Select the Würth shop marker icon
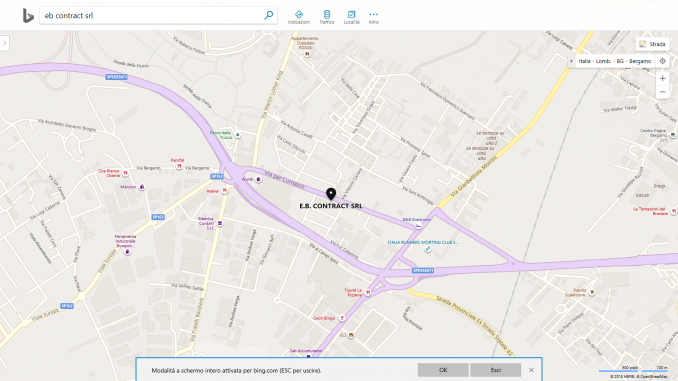Image resolution: width=678 pixels, height=381 pixels. (258, 179)
